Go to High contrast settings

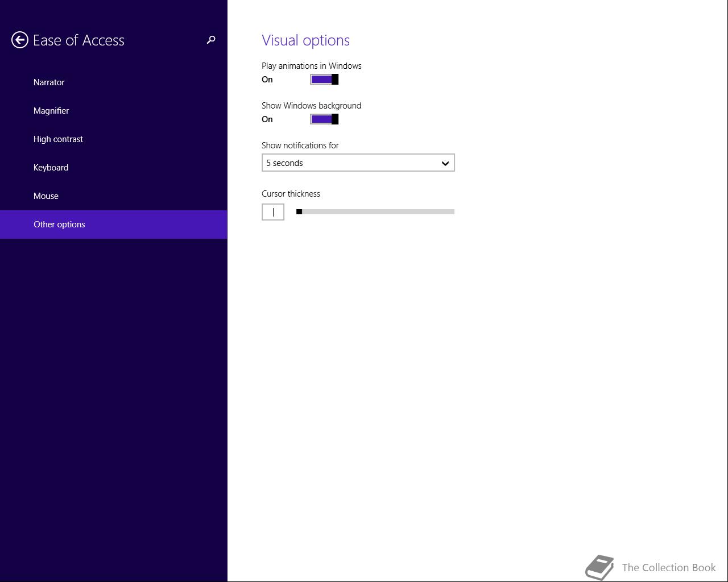click(114, 139)
